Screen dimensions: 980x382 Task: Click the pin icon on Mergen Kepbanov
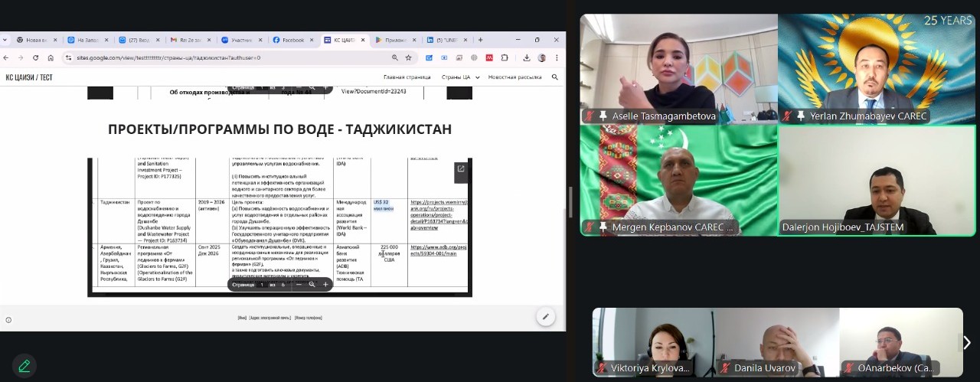tap(603, 227)
